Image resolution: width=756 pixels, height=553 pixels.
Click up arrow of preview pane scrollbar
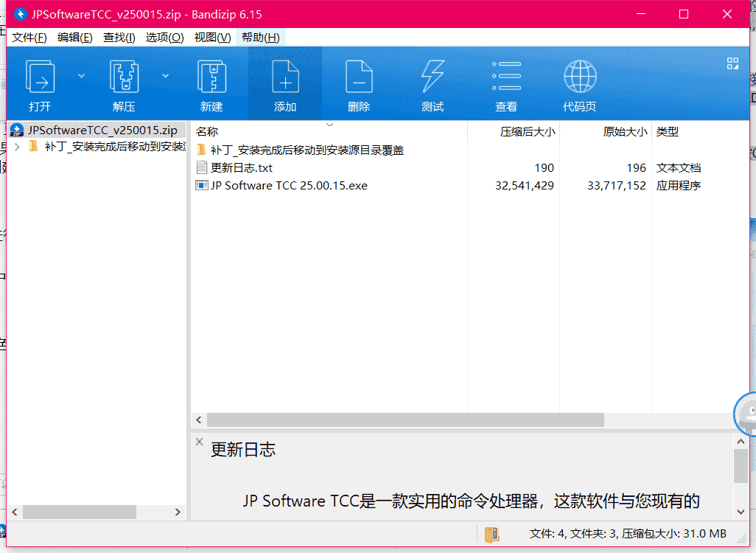[x=741, y=441]
